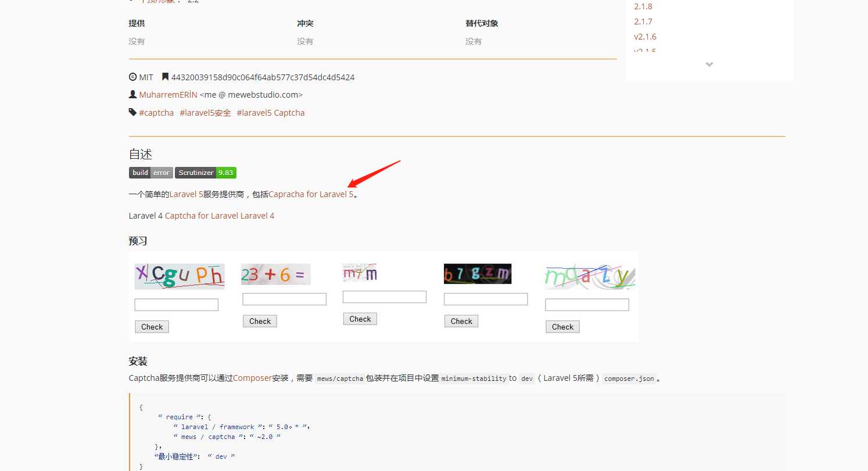The width and height of the screenshot is (868, 471).
Task: Click the 预习 heading
Action: 138,241
